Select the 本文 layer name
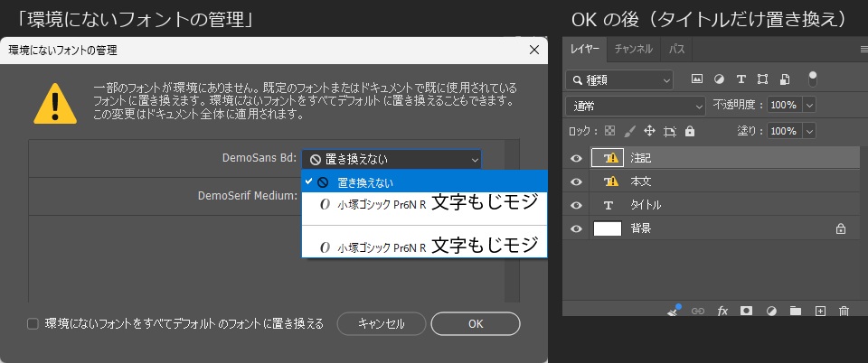This screenshot has height=363, width=868. pos(640,181)
